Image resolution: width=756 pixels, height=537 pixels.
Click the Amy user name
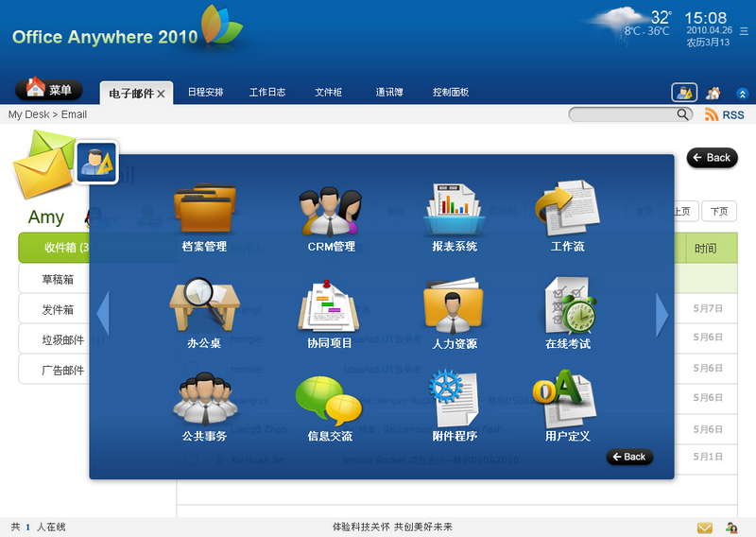[x=45, y=217]
